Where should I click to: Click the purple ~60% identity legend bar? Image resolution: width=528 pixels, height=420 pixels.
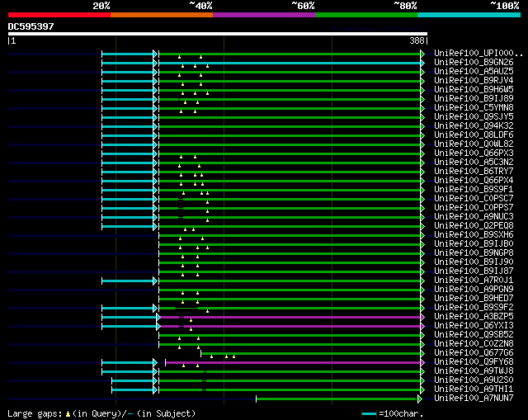tap(264, 15)
